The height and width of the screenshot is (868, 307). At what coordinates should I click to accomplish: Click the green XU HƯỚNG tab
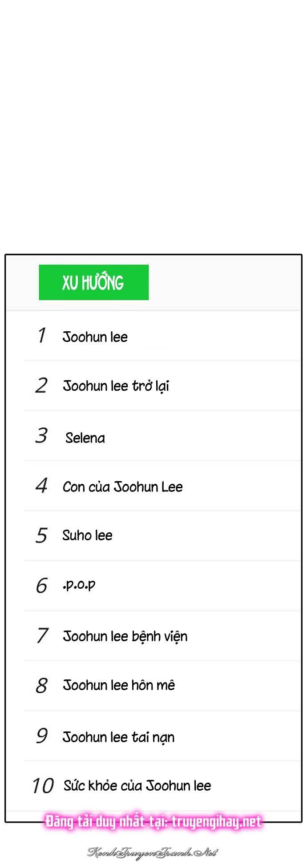(93, 282)
